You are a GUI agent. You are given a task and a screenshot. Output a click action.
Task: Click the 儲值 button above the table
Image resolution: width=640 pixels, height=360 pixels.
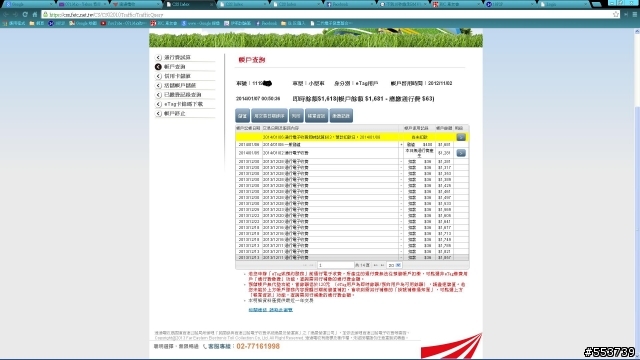[242, 116]
